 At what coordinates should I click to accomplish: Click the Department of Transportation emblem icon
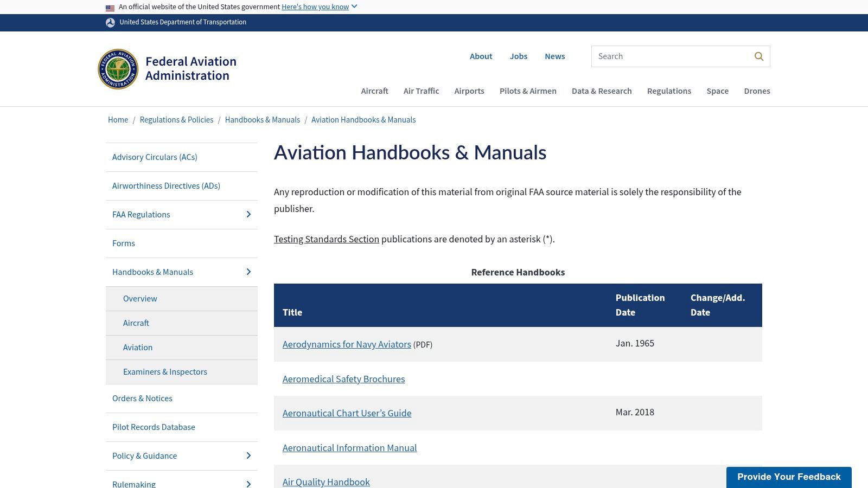point(110,23)
